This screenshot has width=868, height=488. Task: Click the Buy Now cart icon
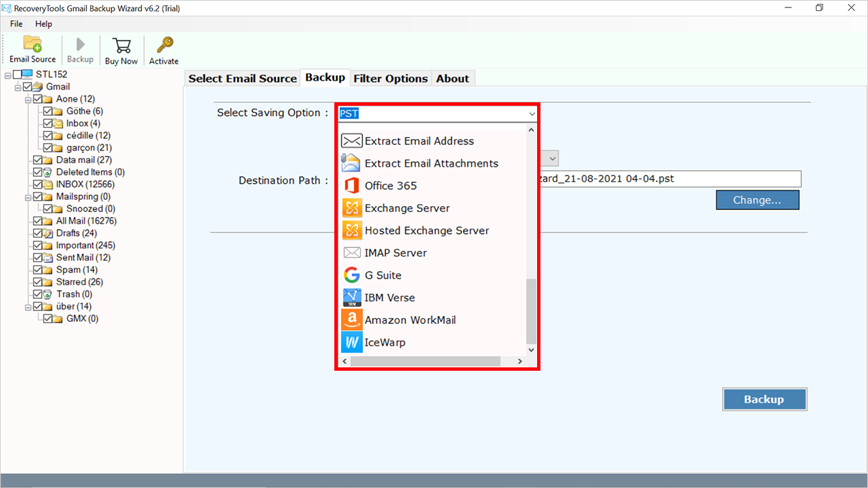point(121,45)
